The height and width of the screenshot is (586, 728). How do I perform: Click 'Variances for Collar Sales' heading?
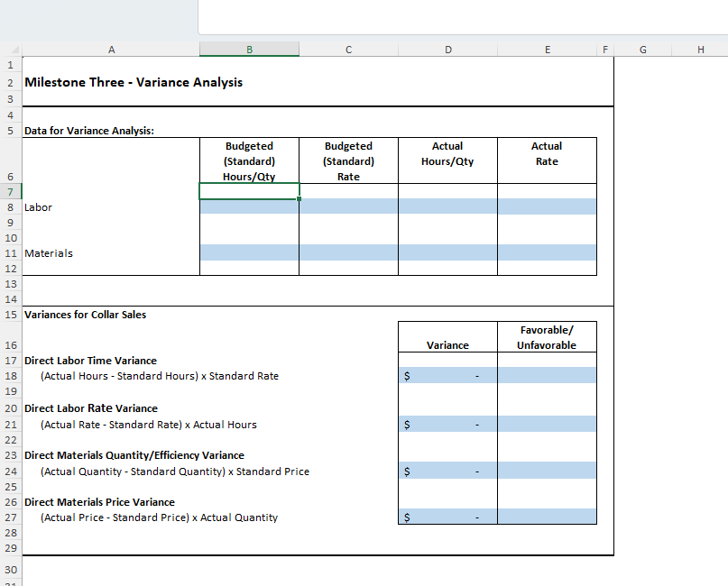85,315
